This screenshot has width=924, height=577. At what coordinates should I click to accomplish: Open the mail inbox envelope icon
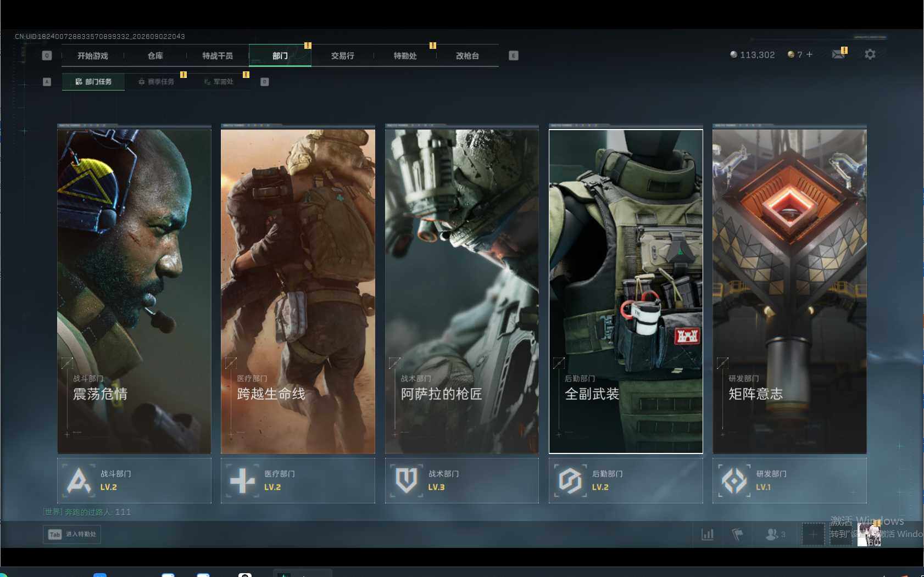(x=838, y=54)
